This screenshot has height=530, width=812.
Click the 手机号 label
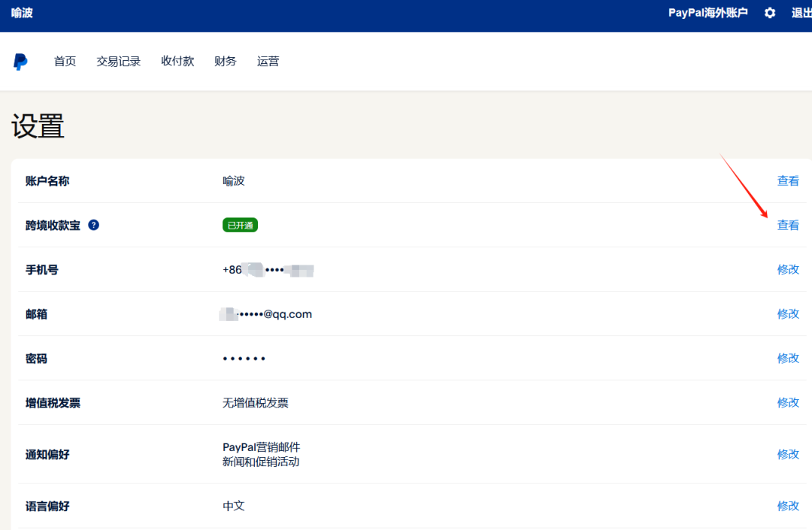pos(42,270)
